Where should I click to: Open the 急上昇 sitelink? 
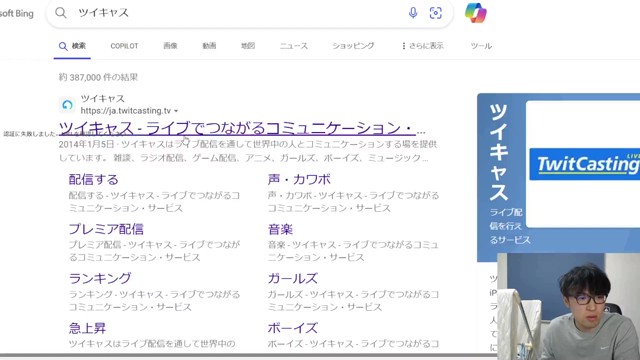tap(87, 328)
